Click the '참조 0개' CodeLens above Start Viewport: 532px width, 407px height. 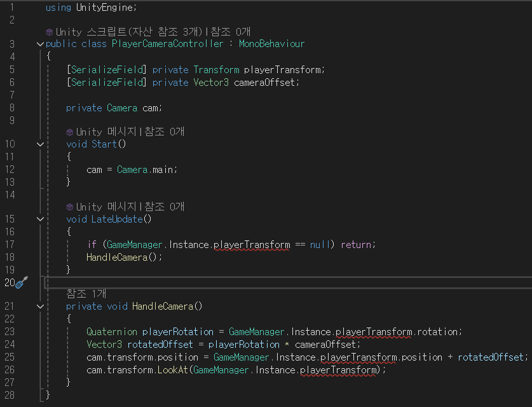coord(164,132)
